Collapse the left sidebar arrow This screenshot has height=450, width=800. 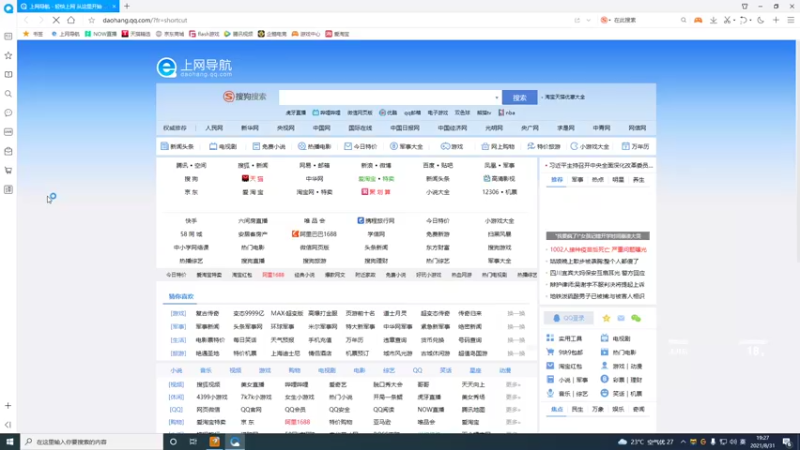coord(8,424)
